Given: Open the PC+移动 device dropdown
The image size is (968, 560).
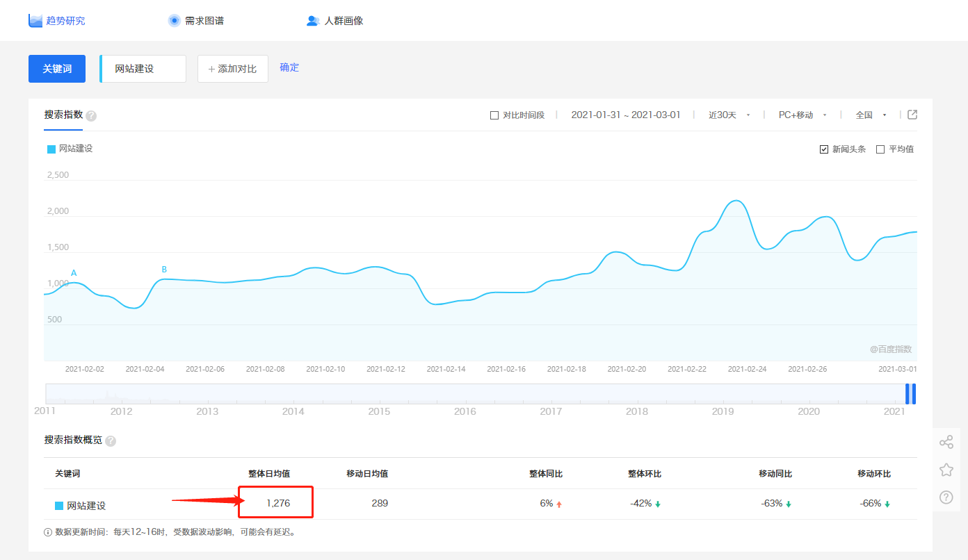Looking at the screenshot, I should tap(802, 115).
